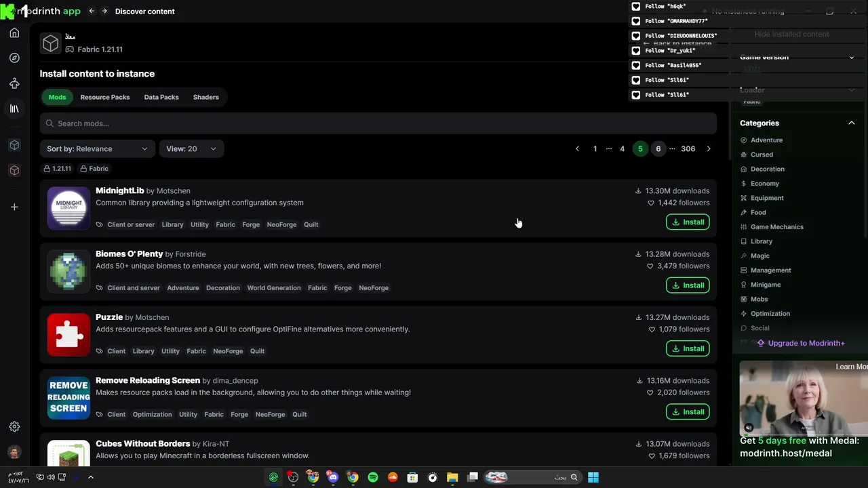Toggle Magic category filter

point(755,256)
